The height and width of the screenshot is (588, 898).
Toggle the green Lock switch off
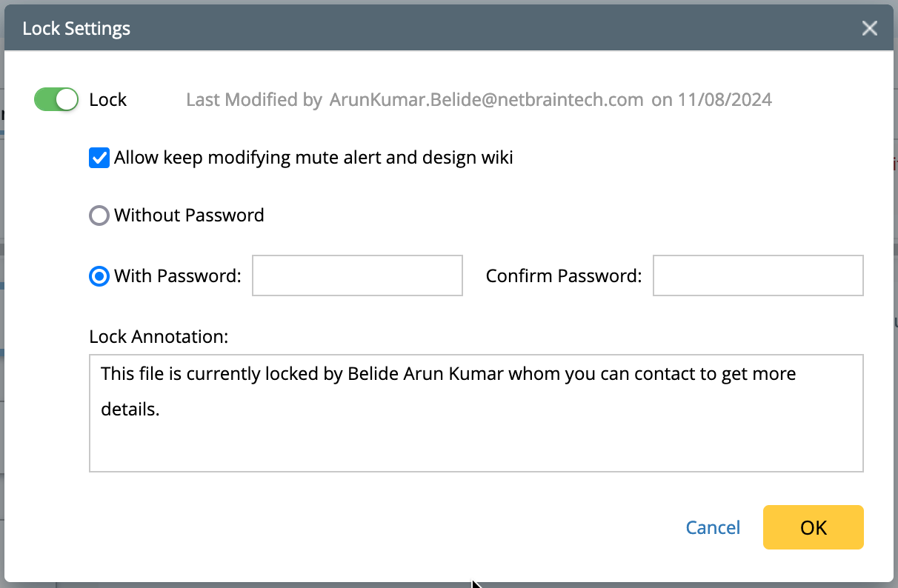tap(56, 99)
